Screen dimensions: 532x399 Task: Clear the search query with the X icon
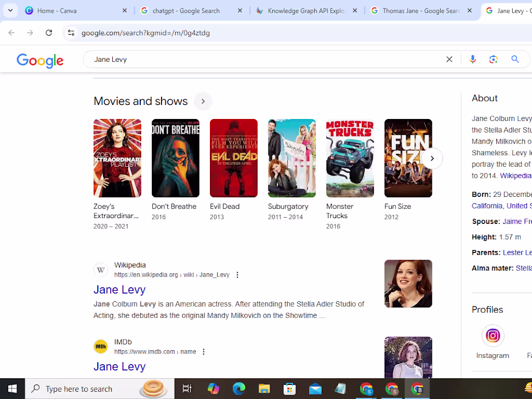pos(449,59)
